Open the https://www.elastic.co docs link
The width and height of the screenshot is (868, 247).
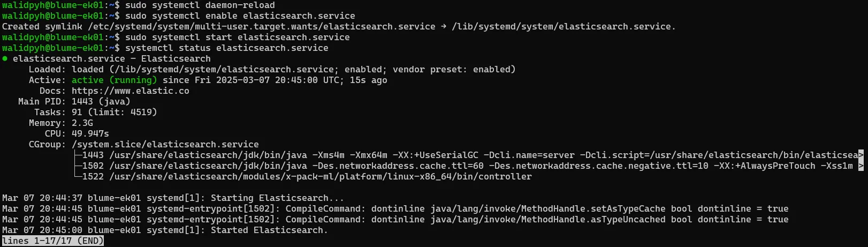(130, 91)
